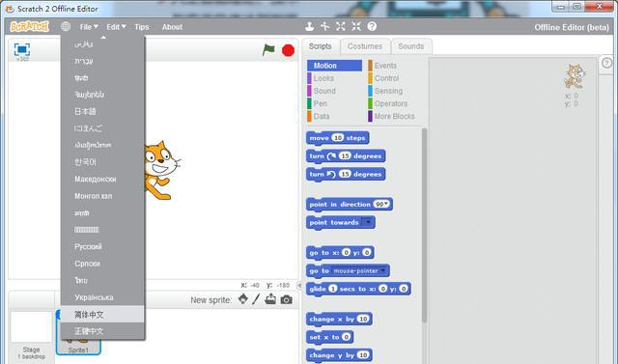This screenshot has width=618, height=364.
Task: Select the Delete scissors tool
Action: 325,26
